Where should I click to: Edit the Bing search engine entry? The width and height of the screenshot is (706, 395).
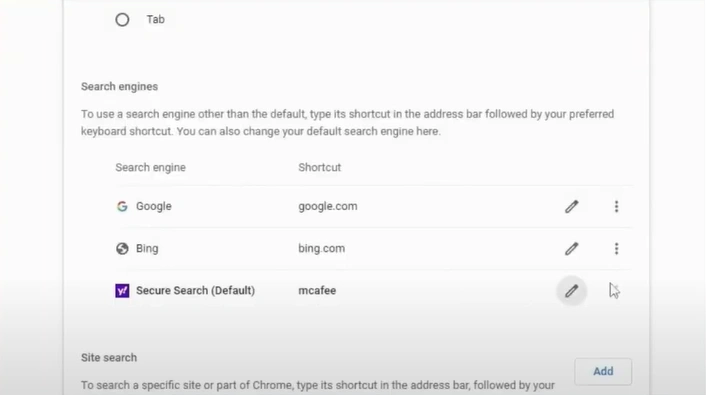[x=571, y=249]
